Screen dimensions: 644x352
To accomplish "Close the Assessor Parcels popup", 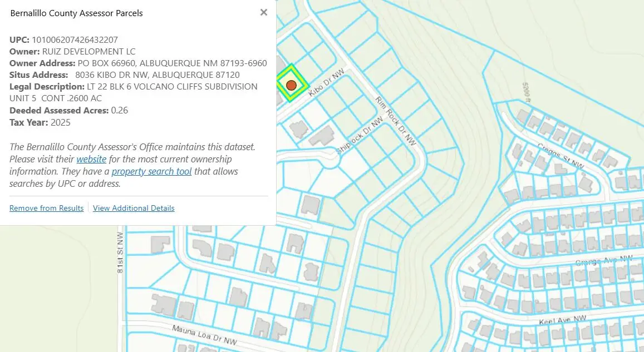I will pyautogui.click(x=264, y=13).
